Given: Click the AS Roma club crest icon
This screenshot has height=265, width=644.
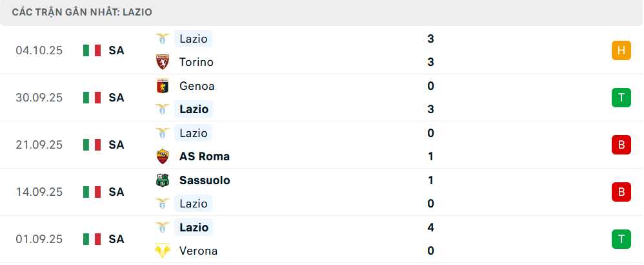Looking at the screenshot, I should [x=163, y=156].
